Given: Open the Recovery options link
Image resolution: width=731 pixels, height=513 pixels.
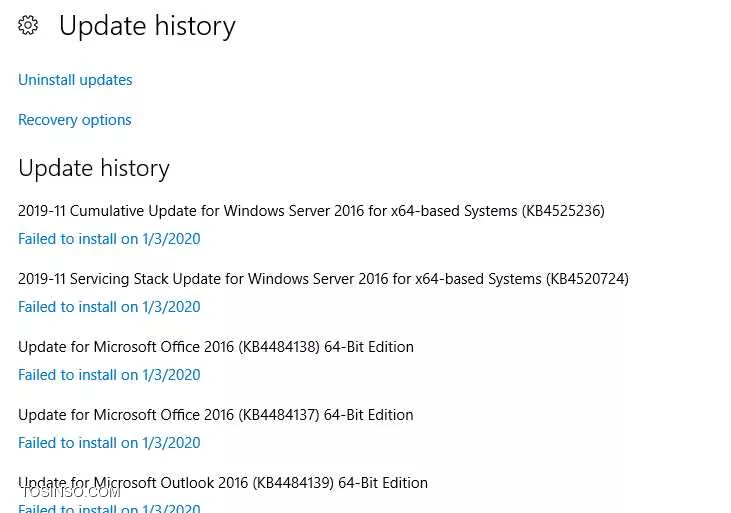Looking at the screenshot, I should click(75, 120).
